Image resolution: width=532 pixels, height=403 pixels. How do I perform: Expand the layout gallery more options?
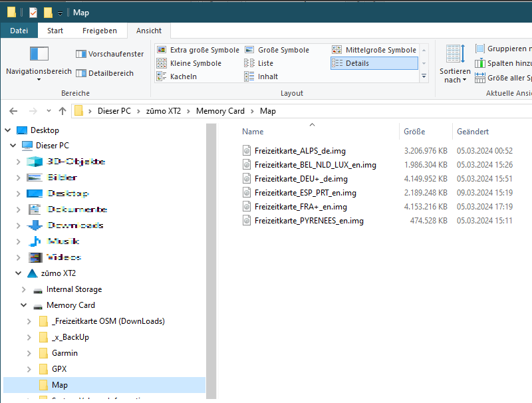point(424,76)
